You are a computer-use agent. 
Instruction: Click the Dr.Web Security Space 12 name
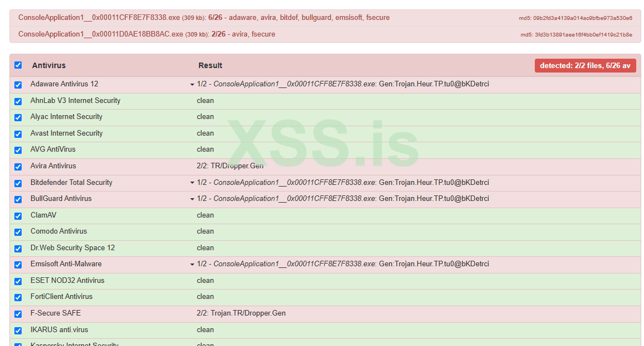[73, 247]
